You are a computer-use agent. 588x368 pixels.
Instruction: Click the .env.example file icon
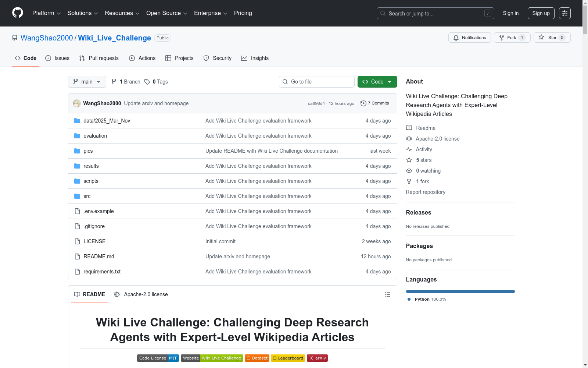(x=77, y=211)
